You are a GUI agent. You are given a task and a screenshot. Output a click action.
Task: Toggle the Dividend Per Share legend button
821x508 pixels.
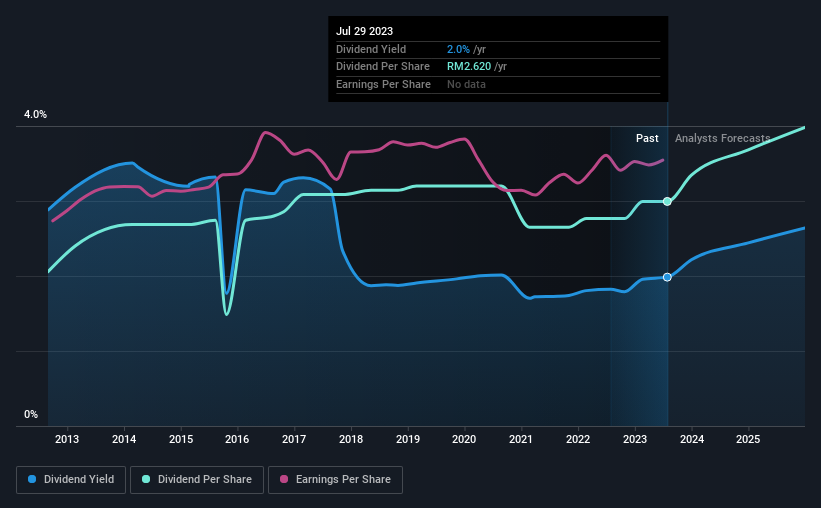point(197,480)
